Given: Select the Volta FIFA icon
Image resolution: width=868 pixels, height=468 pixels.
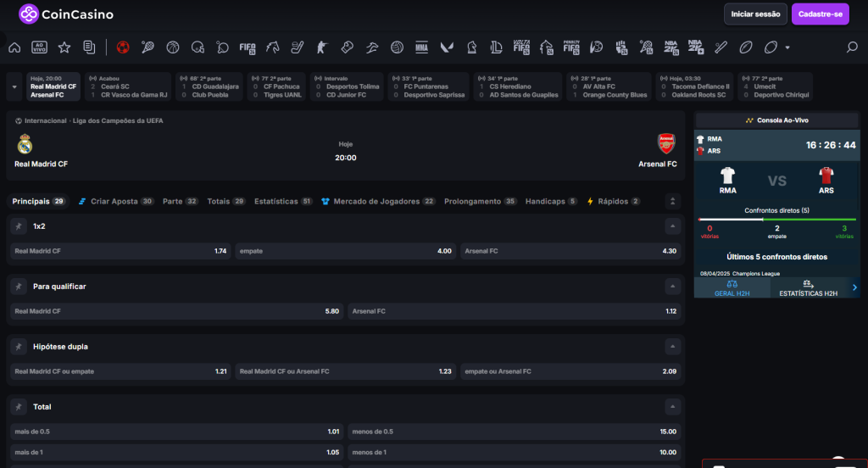Looking at the screenshot, I should [521, 47].
